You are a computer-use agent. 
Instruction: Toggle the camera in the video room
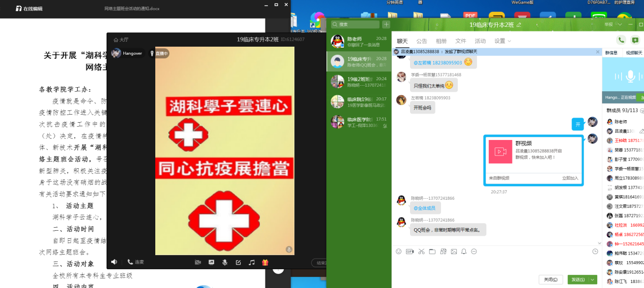pyautogui.click(x=198, y=263)
